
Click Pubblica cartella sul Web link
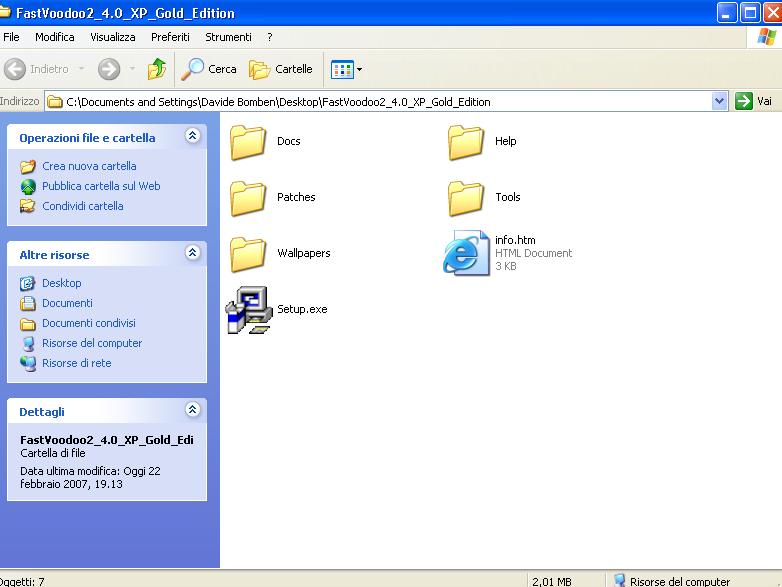pyautogui.click(x=101, y=186)
